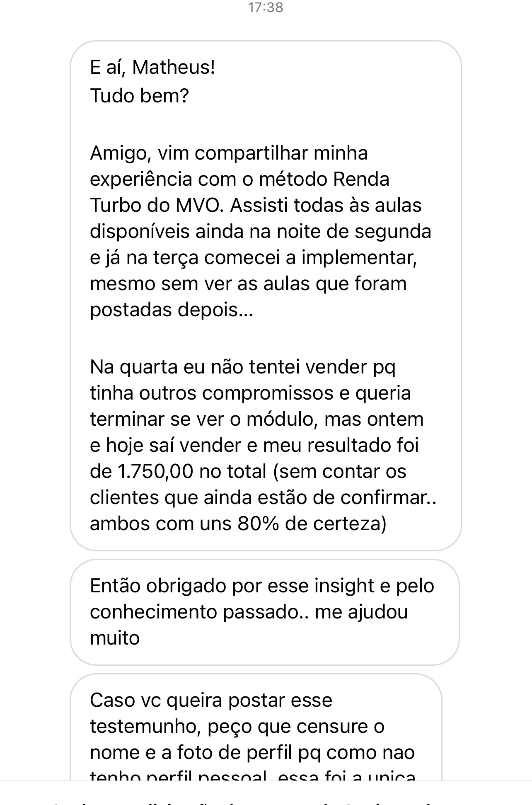532x805 pixels.
Task: Click the "disponíveis ainda na noite de segunda" line
Action: pyautogui.click(x=260, y=231)
